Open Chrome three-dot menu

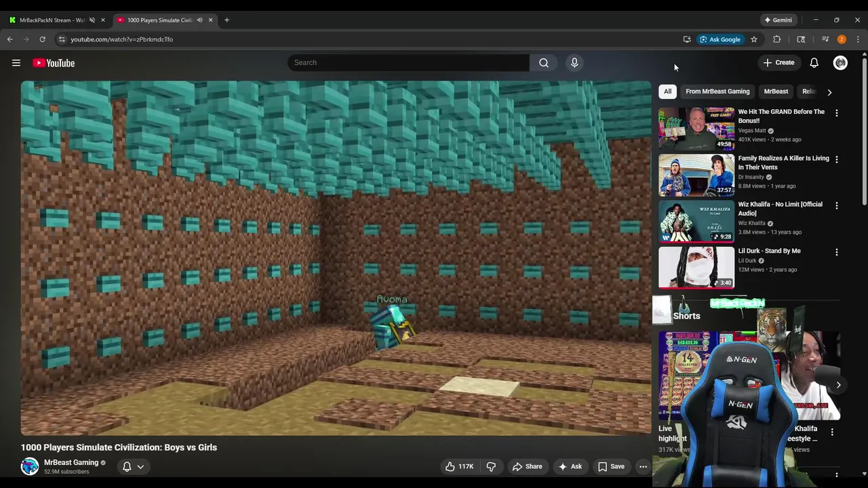[858, 39]
